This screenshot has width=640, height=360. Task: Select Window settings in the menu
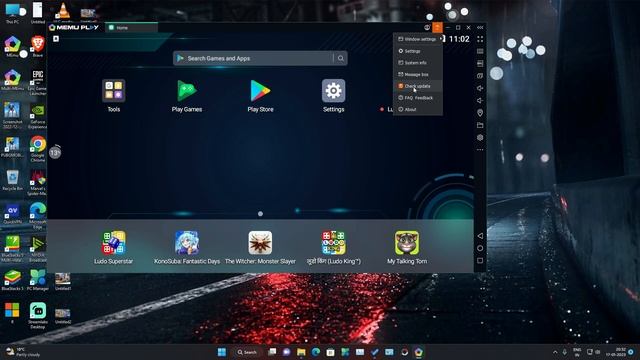point(418,39)
